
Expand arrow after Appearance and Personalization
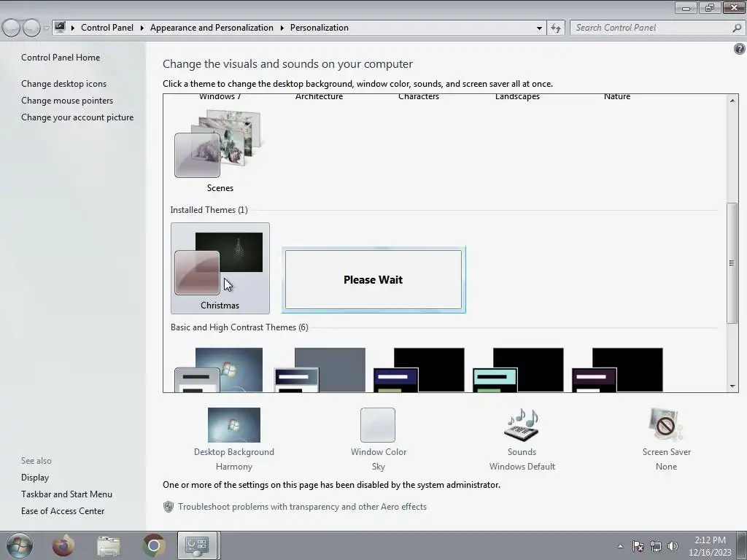[x=282, y=28]
